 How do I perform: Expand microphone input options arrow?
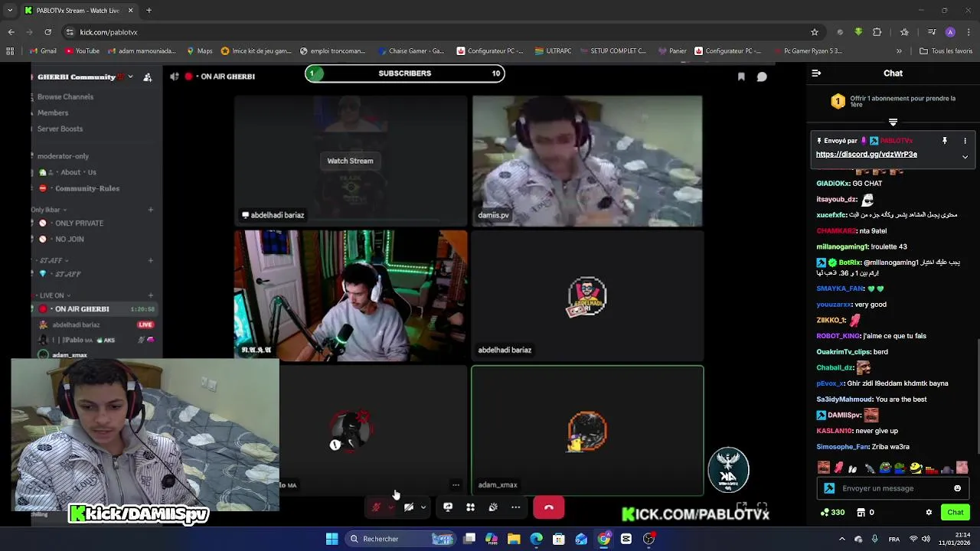pyautogui.click(x=390, y=507)
